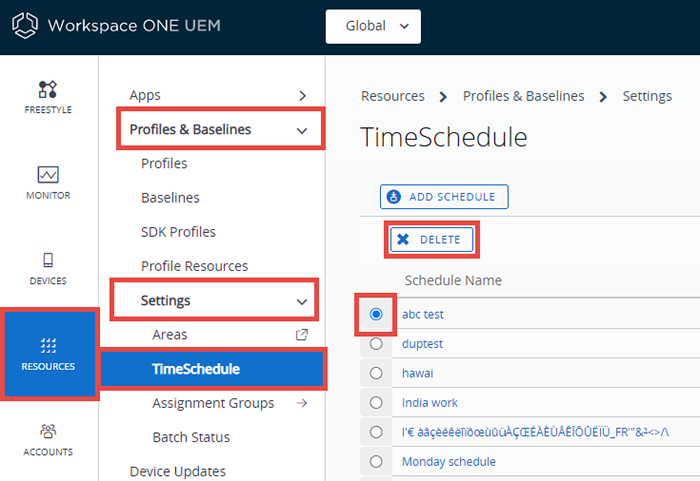
Task: Open the Accounts section icon
Action: tap(48, 431)
